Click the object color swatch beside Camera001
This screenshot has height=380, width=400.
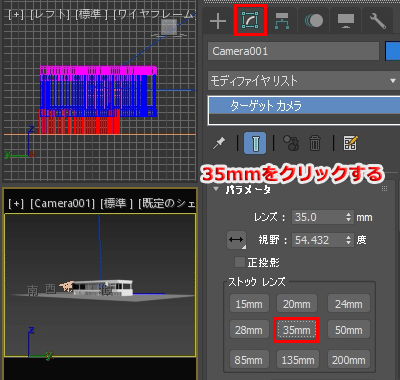coord(393,51)
